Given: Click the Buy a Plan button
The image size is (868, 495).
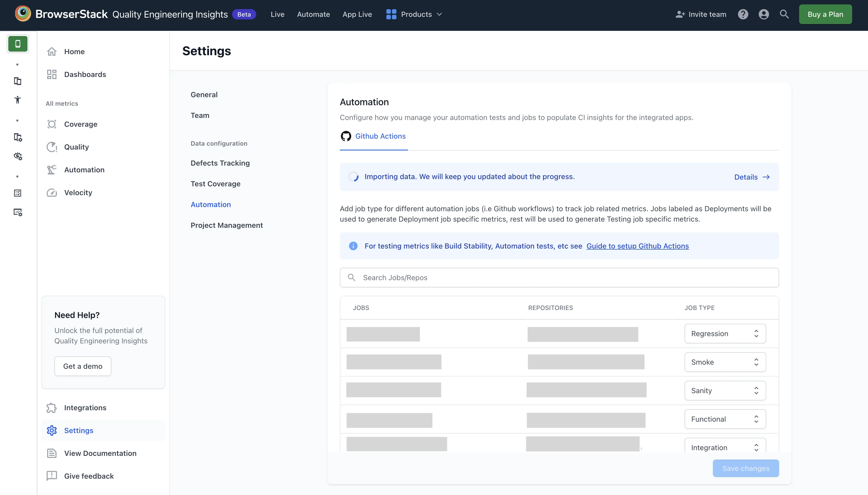Looking at the screenshot, I should pos(825,14).
